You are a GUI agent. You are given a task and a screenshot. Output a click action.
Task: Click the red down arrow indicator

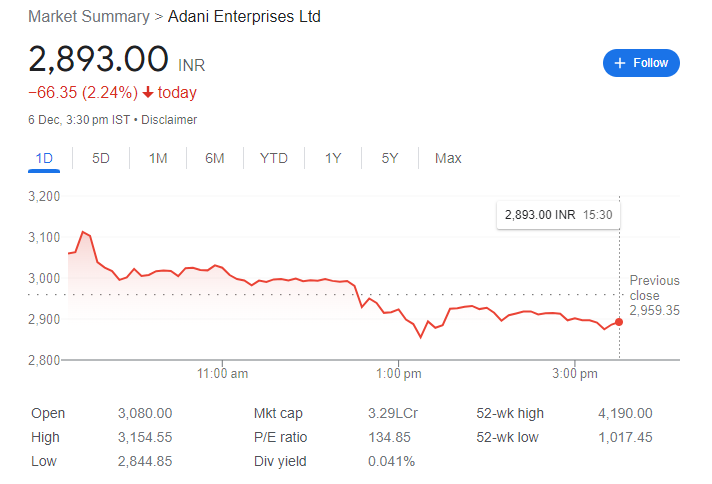(148, 93)
